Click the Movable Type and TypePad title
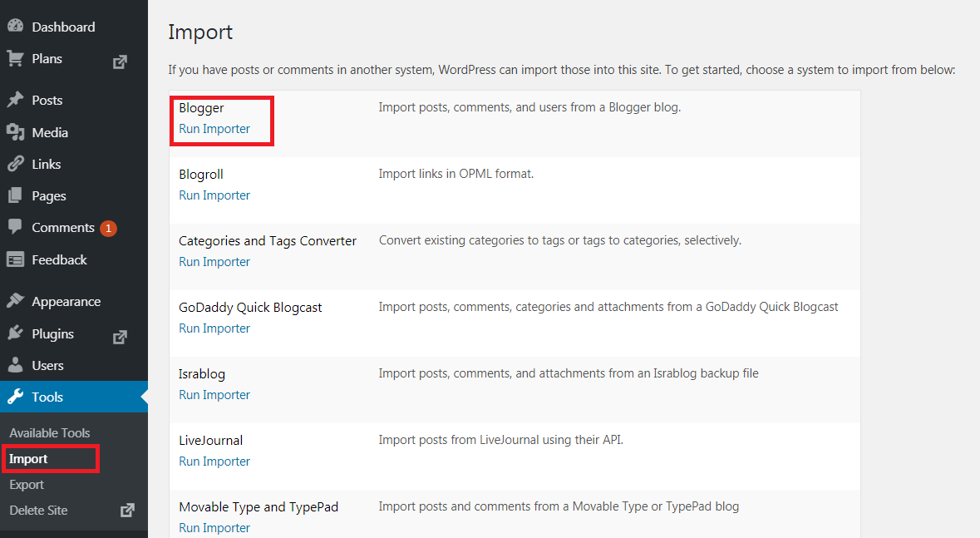The height and width of the screenshot is (538, 980). coord(259,506)
